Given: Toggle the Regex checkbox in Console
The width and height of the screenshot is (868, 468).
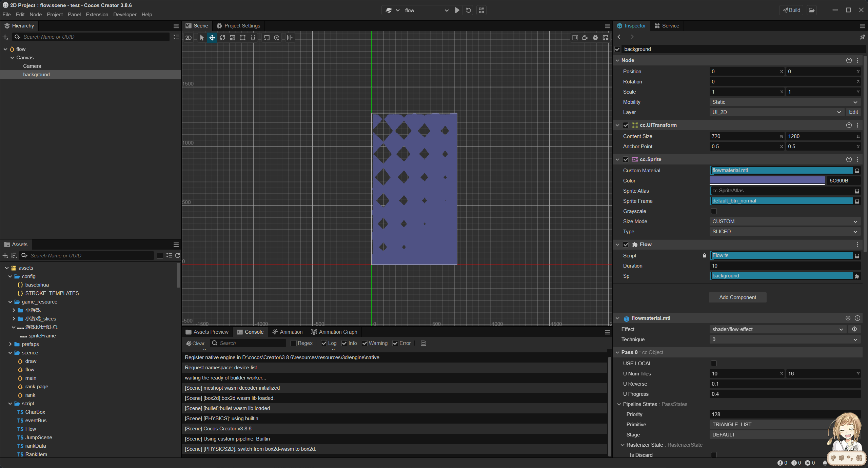Looking at the screenshot, I should coord(294,343).
